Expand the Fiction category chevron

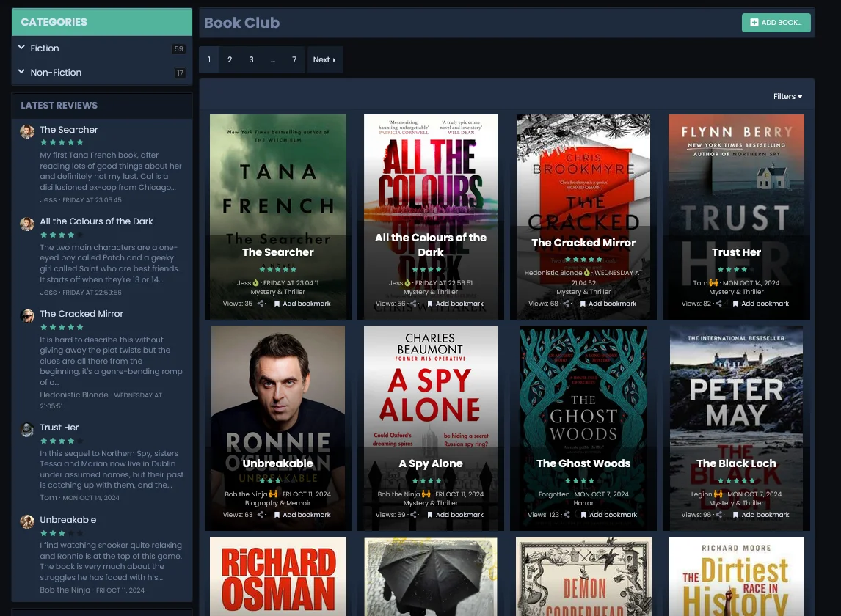pyautogui.click(x=21, y=48)
